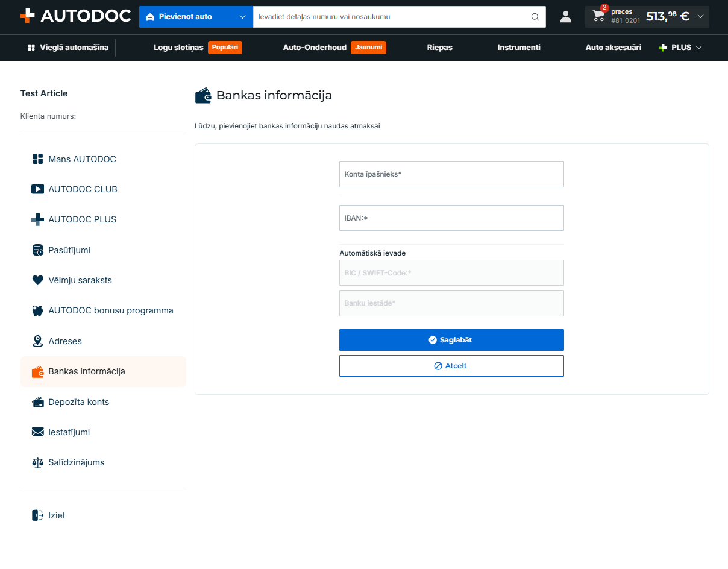This screenshot has width=728, height=569.
Task: Click the cancel circle icon on Atcelt
Action: (x=438, y=366)
